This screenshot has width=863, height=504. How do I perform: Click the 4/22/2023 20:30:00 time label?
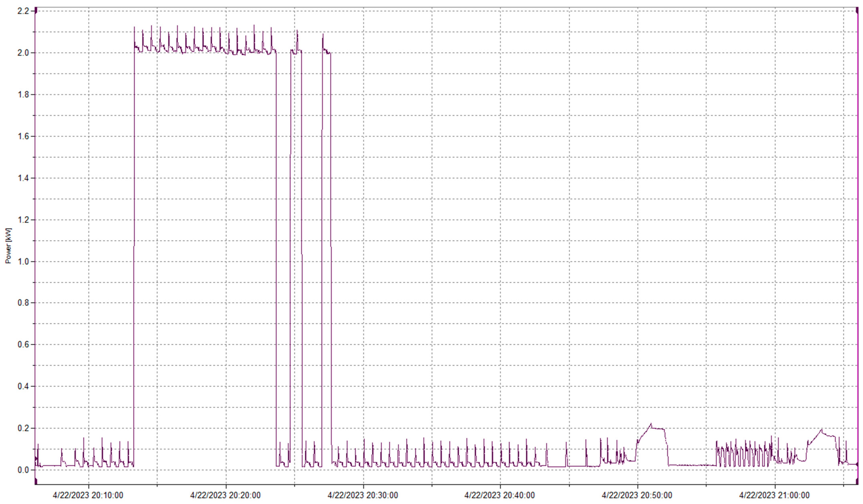363,495
